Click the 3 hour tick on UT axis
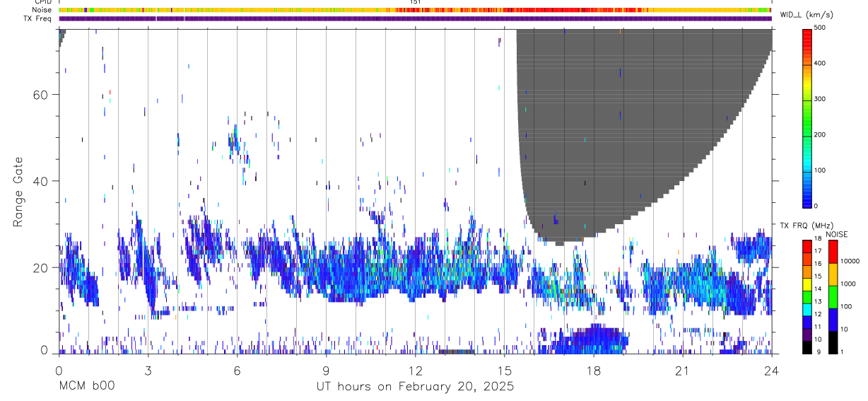868x401 pixels. [148, 370]
